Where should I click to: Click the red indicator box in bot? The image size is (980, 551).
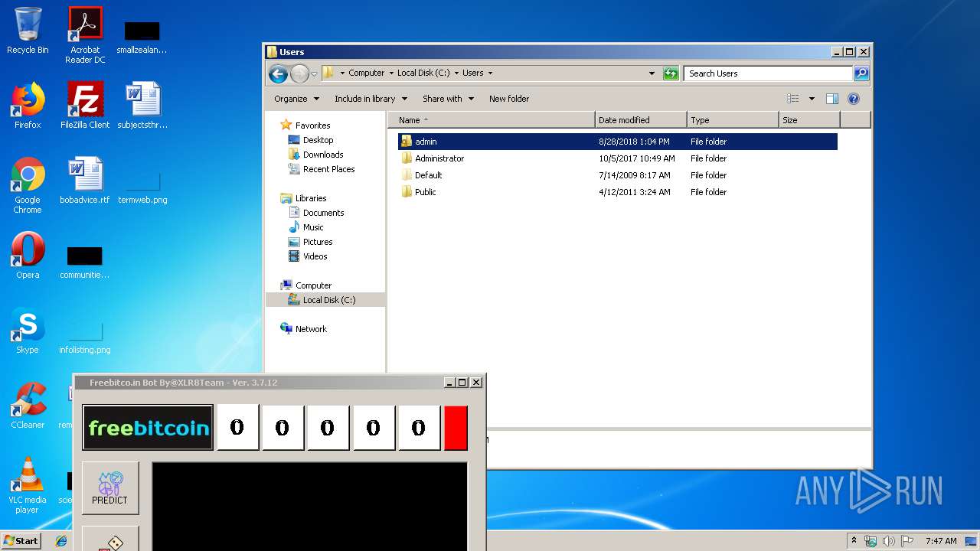coord(456,428)
